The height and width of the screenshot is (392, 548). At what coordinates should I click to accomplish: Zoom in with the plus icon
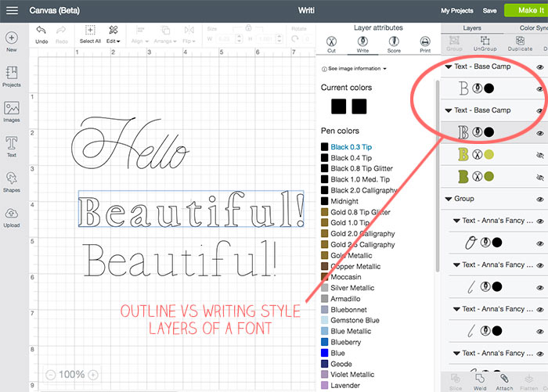(93, 375)
